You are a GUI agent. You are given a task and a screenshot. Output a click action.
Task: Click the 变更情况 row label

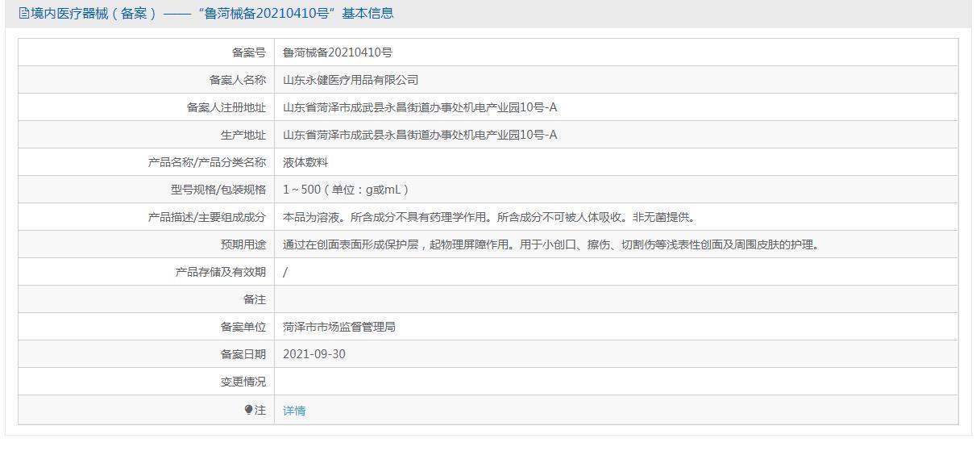(243, 382)
